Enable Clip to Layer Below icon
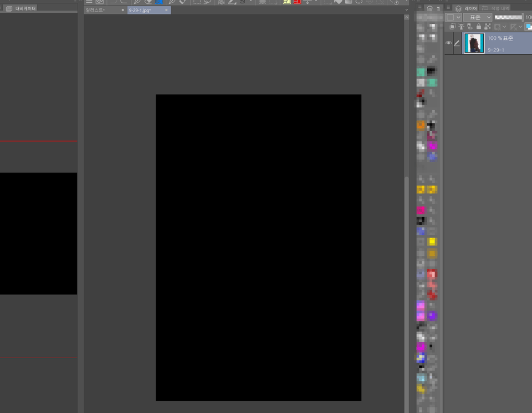This screenshot has height=413, width=532. 452,27
